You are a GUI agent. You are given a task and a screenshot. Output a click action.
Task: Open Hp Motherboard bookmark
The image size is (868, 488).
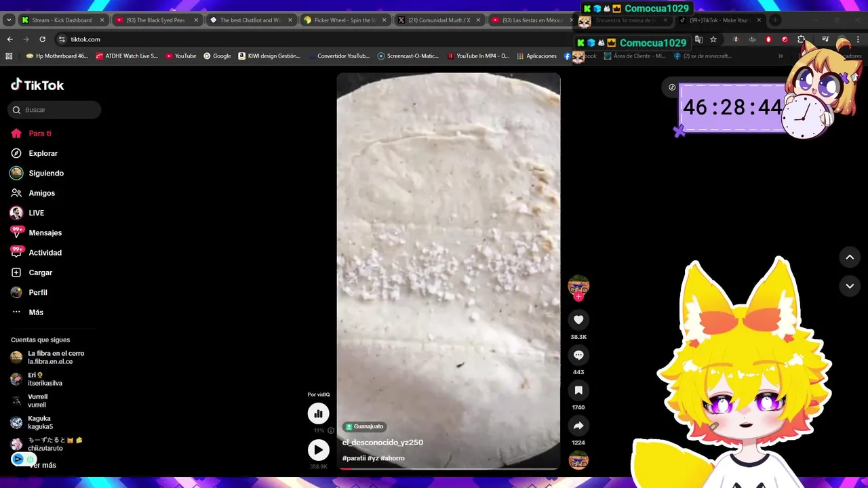click(x=57, y=56)
